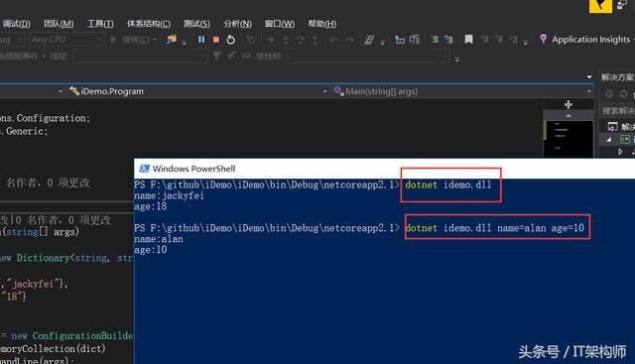Clear all bookmarks icon
Screen dimensions: 635x364
[513, 40]
